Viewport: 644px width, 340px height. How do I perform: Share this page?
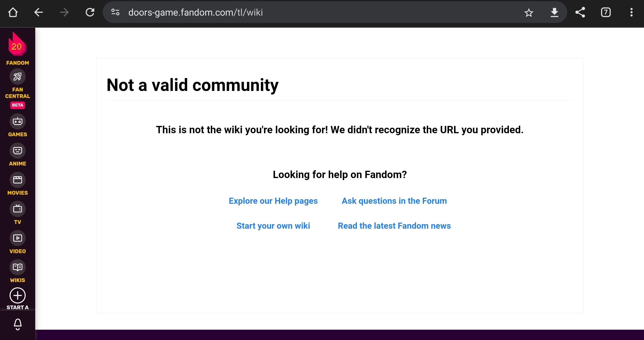pos(580,12)
